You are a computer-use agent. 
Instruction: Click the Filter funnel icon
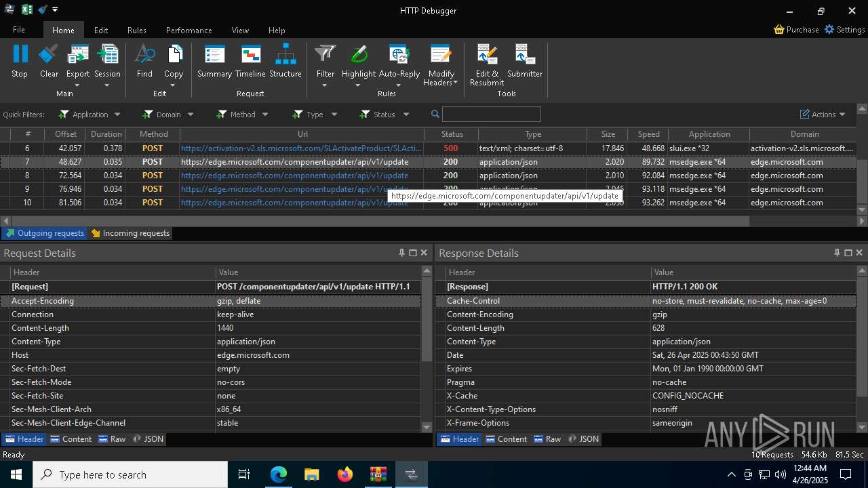pos(325,54)
